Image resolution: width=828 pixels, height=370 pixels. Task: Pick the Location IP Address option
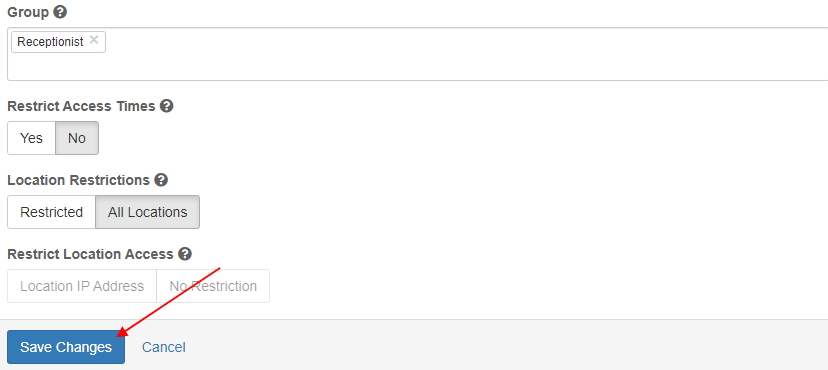pos(82,286)
